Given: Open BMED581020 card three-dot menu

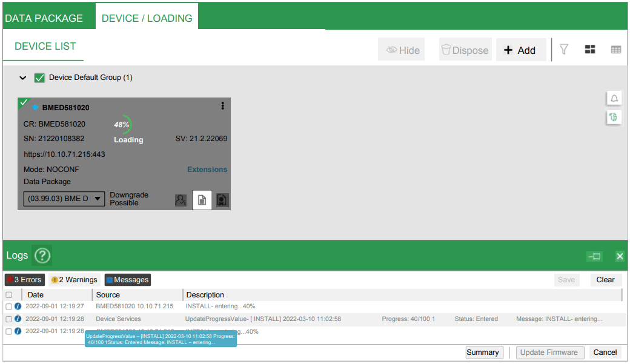Looking at the screenshot, I should click(x=222, y=106).
